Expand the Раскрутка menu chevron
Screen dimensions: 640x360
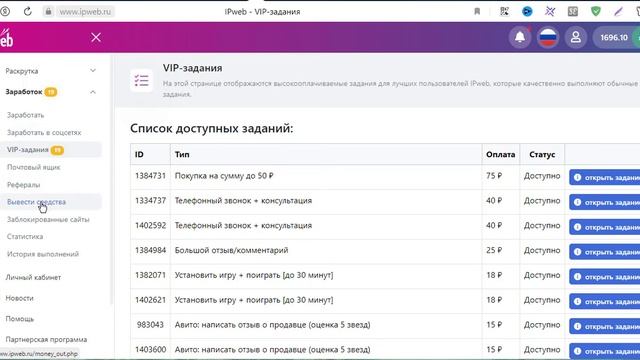(x=93, y=71)
